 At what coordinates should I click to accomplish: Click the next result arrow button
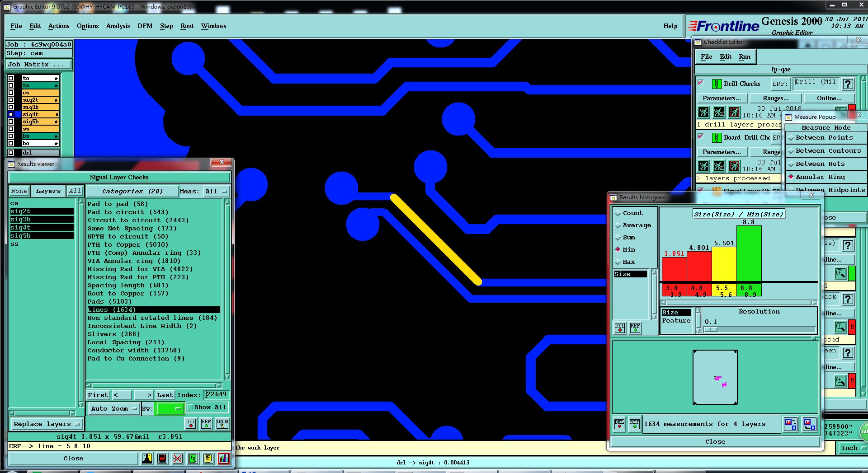144,395
